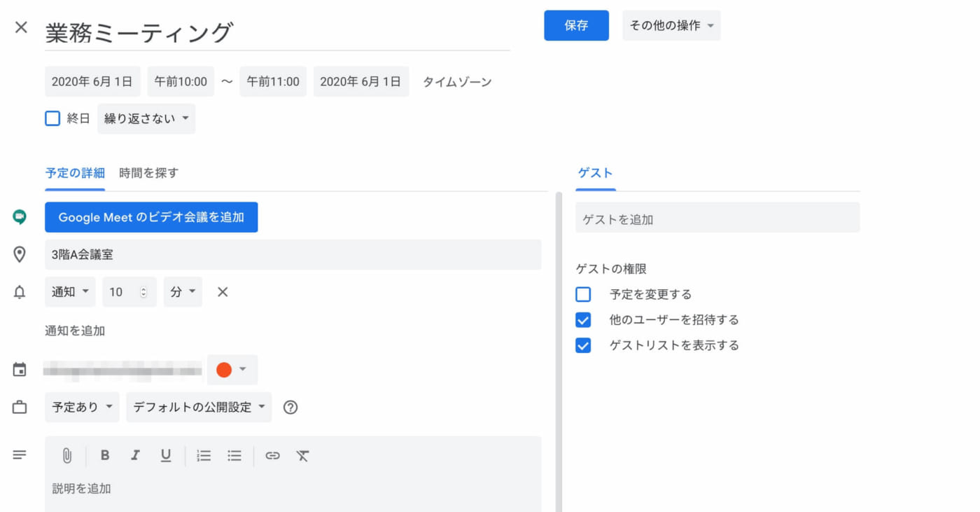
Task: Edit the 業務ミーティング title field
Action: [x=277, y=32]
